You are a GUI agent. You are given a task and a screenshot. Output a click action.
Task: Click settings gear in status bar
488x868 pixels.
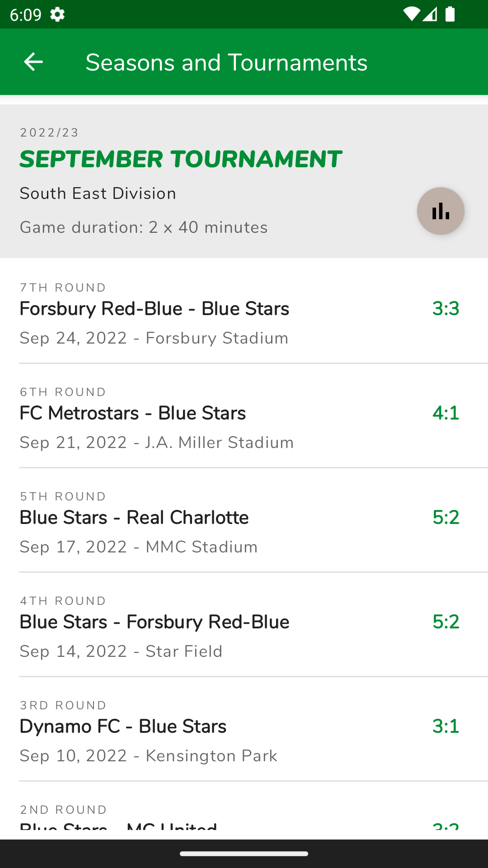pyautogui.click(x=57, y=14)
